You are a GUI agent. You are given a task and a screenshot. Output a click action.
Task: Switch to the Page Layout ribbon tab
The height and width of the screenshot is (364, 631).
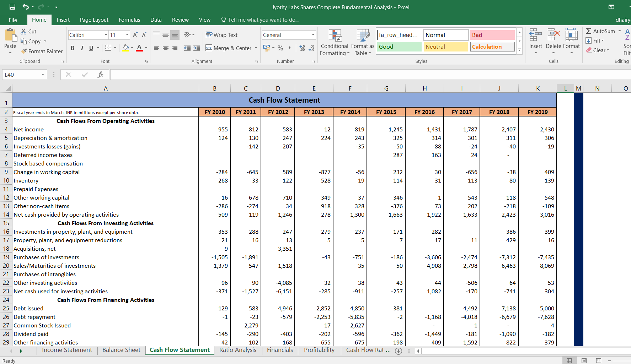point(94,20)
